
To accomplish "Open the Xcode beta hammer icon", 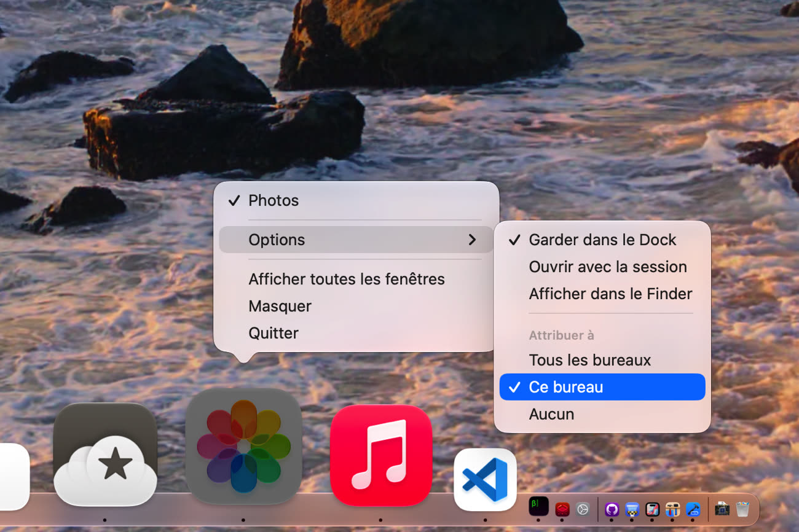I will [693, 509].
